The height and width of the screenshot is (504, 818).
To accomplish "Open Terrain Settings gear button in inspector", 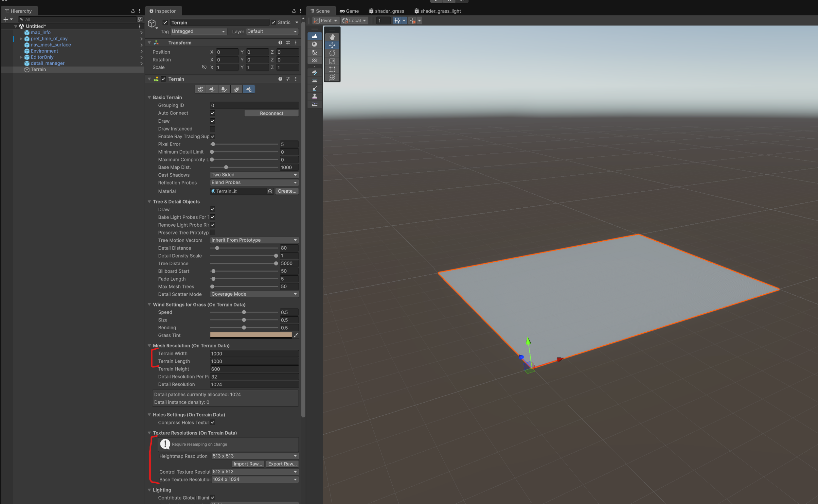I will [x=249, y=89].
